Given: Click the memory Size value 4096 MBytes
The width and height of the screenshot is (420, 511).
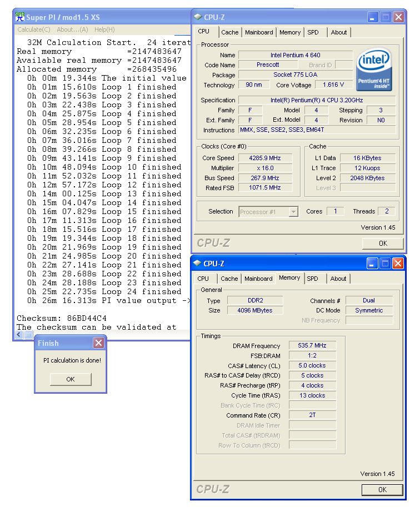Looking at the screenshot, I should pyautogui.click(x=255, y=310).
